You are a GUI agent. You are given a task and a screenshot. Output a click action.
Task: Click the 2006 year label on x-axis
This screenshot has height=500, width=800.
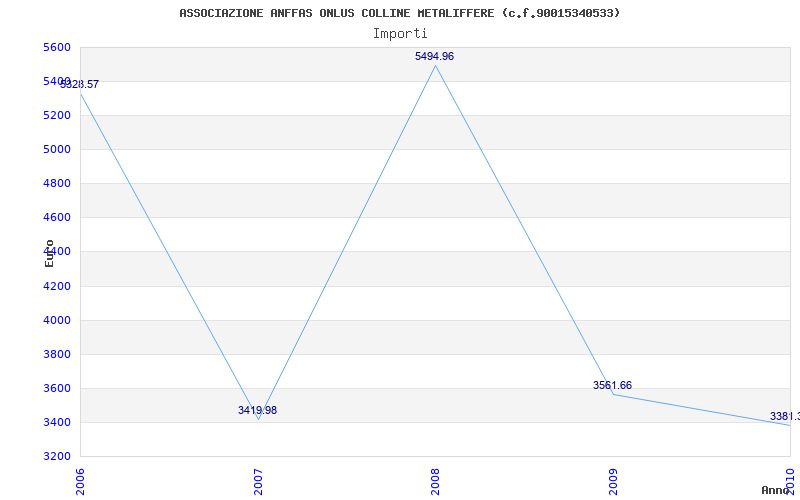pos(81,482)
